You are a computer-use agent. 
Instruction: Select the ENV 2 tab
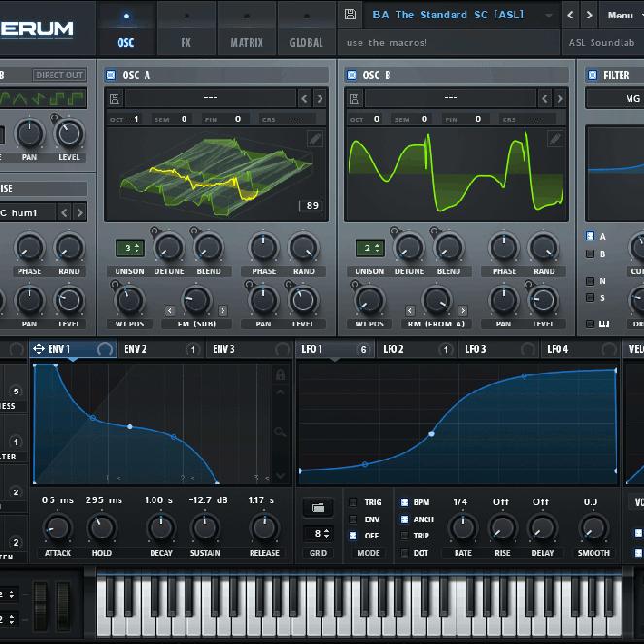tap(160, 349)
